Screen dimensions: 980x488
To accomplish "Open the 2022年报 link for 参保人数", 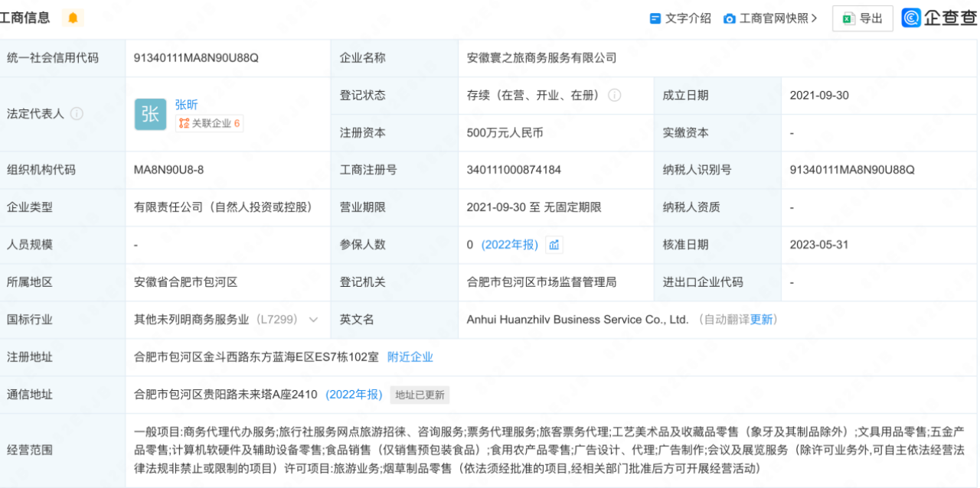I will (510, 245).
